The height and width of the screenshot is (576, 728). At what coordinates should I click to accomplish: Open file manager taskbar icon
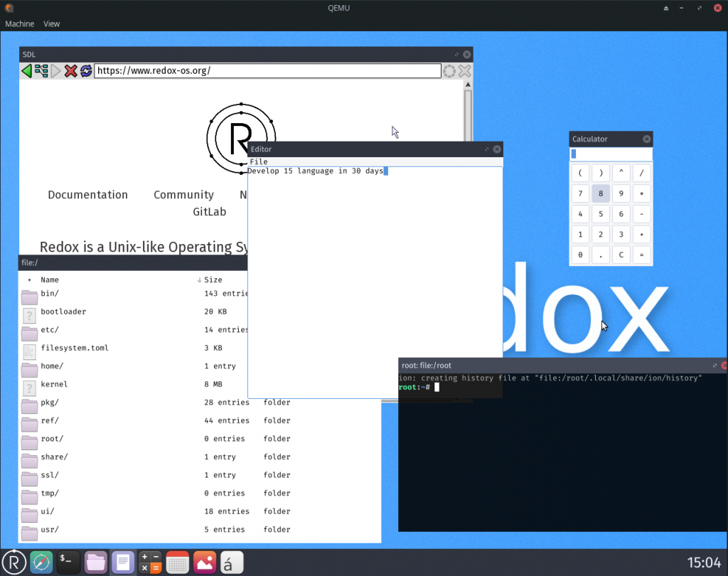pyautogui.click(x=96, y=562)
